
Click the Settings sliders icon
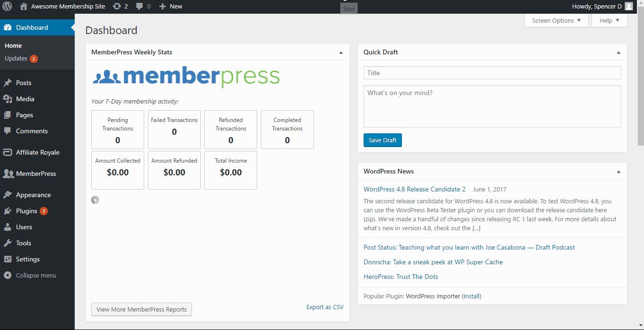coord(8,259)
